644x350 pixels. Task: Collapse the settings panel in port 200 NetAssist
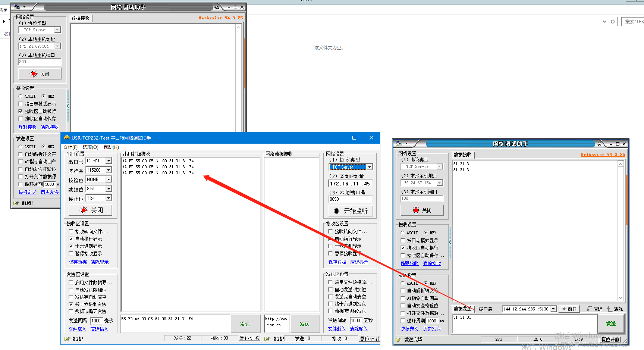pyautogui.click(x=67, y=106)
